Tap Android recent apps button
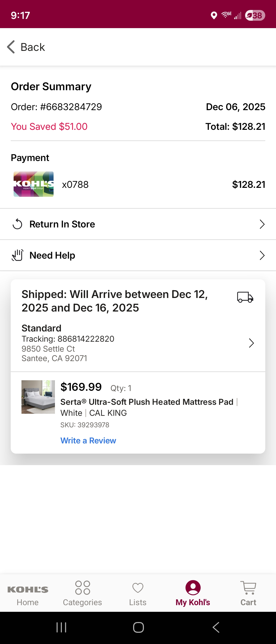This screenshot has width=276, height=644. [61, 627]
